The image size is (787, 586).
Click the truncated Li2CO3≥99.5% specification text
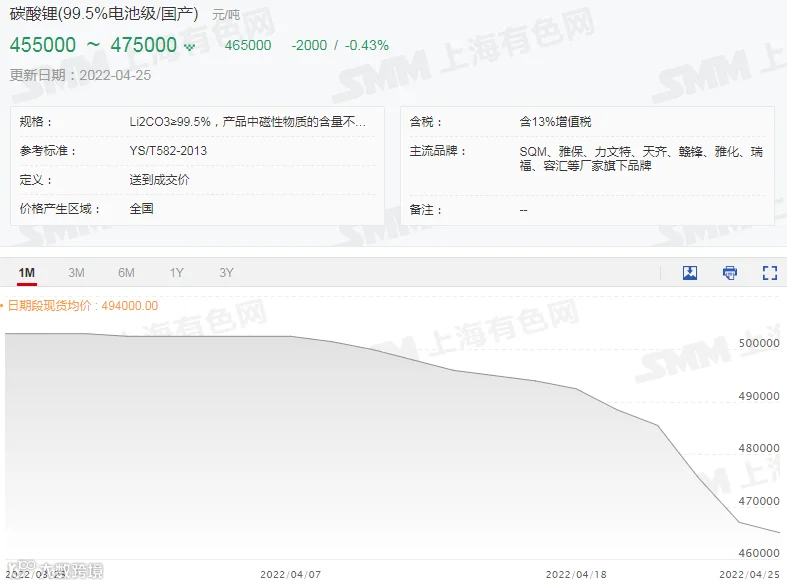[247, 122]
